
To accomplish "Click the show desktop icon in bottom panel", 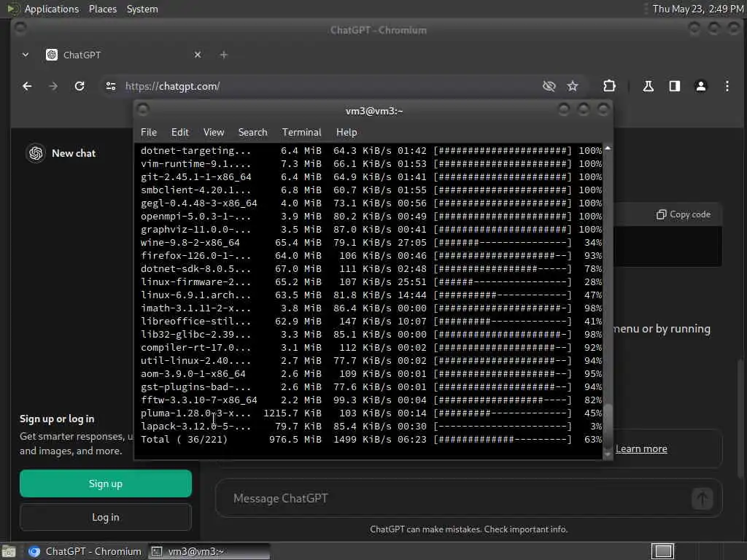I will pyautogui.click(x=9, y=551).
